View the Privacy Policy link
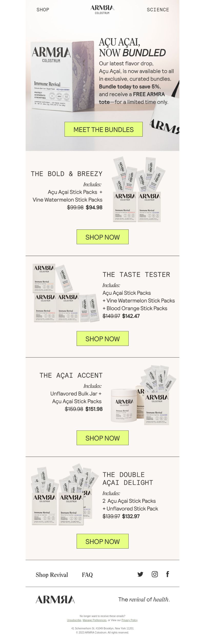Image resolution: width=205 pixels, height=644 pixels. 129,620
